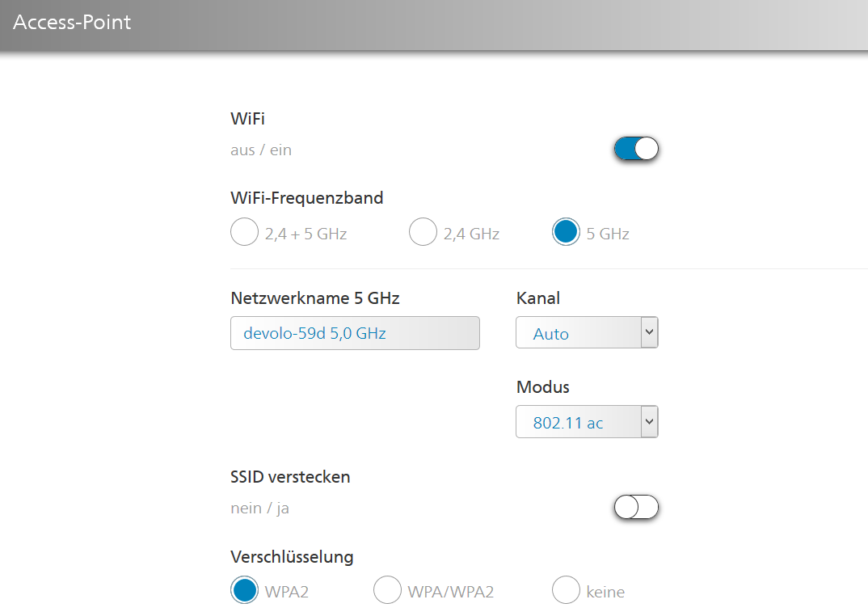Click the Verschlüsselung section heading
Screen dimensions: 868x612
pyautogui.click(x=292, y=556)
